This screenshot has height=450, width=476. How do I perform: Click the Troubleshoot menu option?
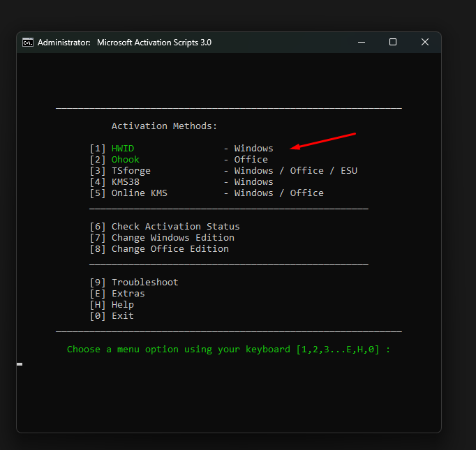pyautogui.click(x=144, y=283)
